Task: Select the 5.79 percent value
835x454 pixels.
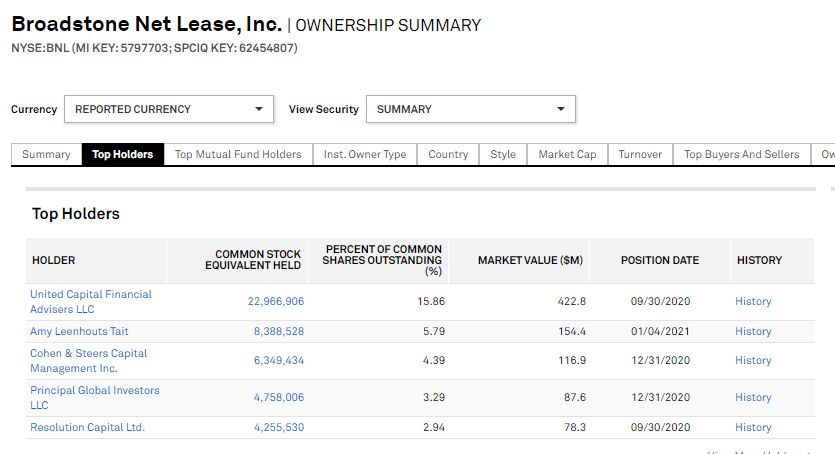Action: coord(434,331)
